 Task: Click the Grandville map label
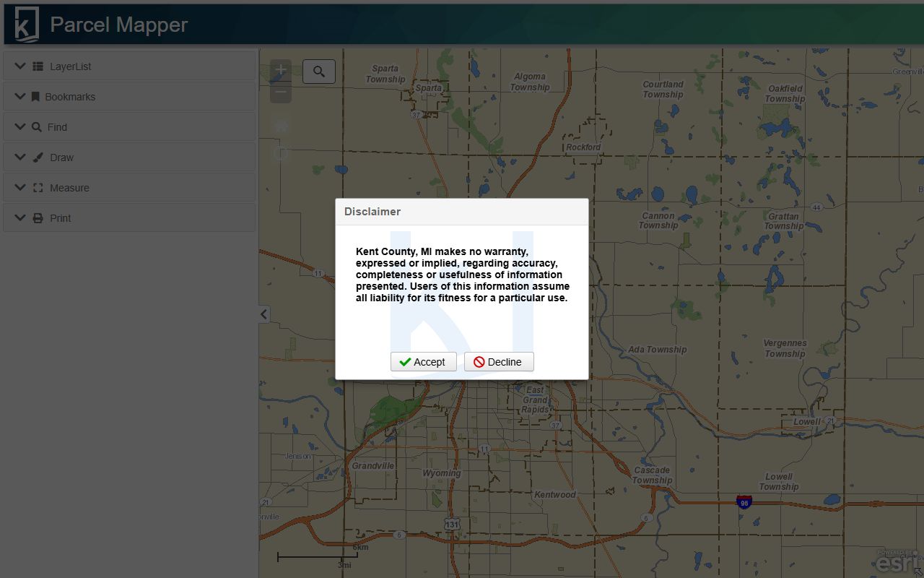373,466
